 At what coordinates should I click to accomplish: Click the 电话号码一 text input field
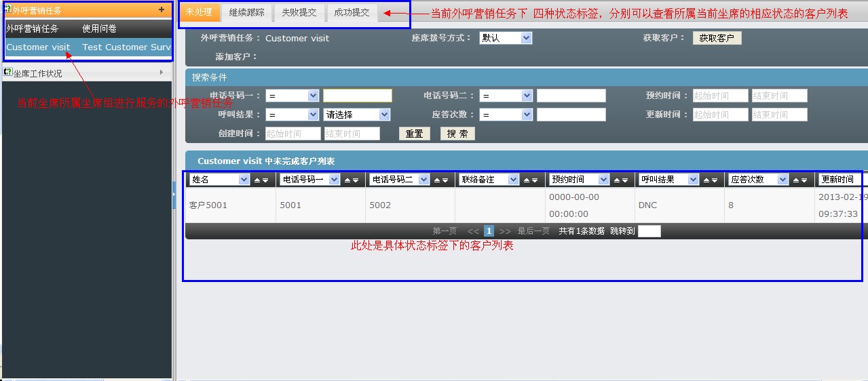point(357,96)
